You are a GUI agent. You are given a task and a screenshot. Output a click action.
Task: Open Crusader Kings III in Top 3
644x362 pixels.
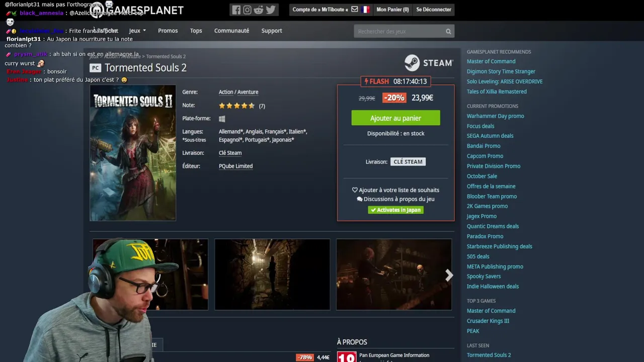pyautogui.click(x=488, y=321)
